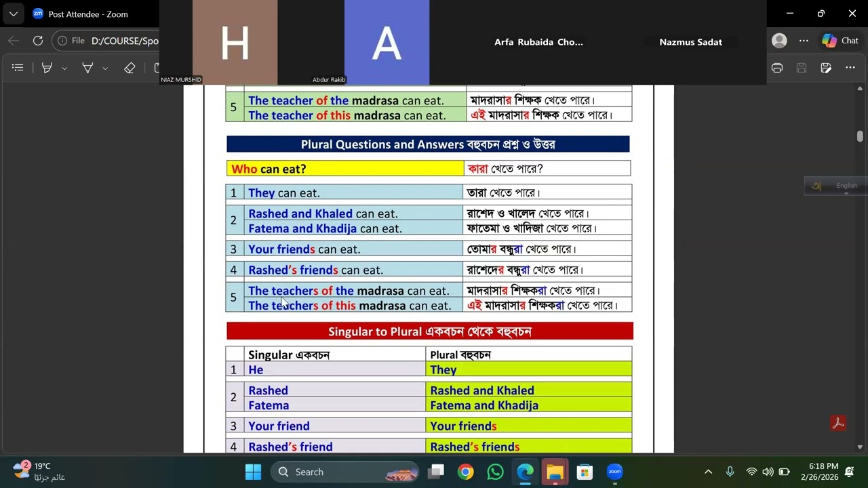
Task: Check the battery status icon
Action: [x=784, y=472]
